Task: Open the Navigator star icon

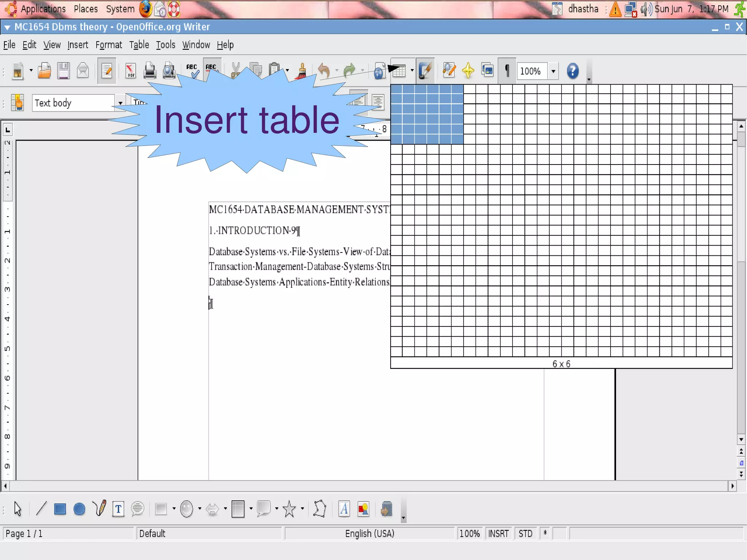Action: (x=468, y=71)
